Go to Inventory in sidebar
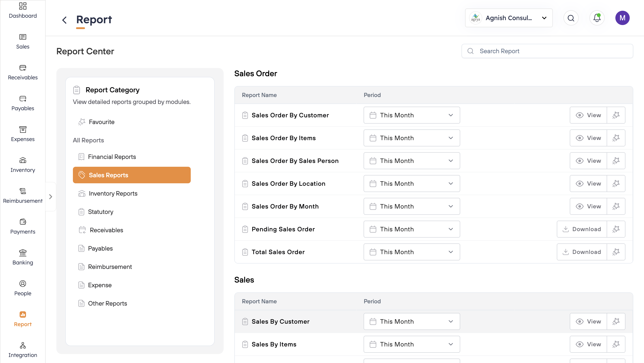The width and height of the screenshot is (644, 363). pos(23,165)
